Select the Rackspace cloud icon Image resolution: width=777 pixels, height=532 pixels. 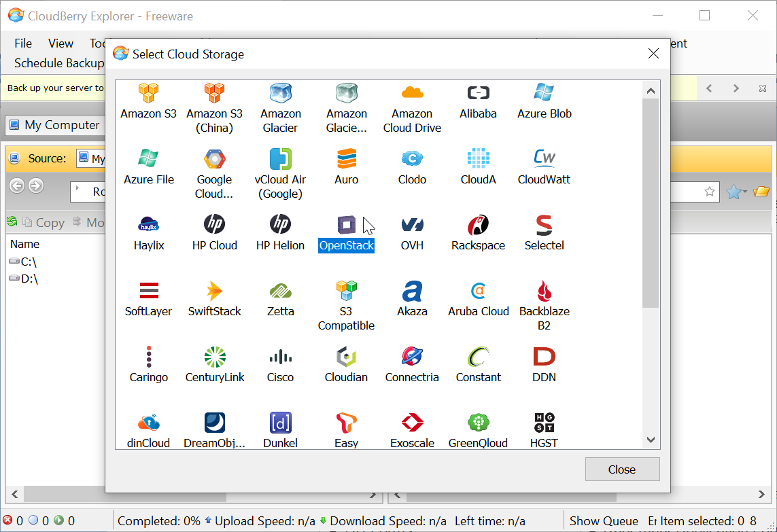pos(478,225)
